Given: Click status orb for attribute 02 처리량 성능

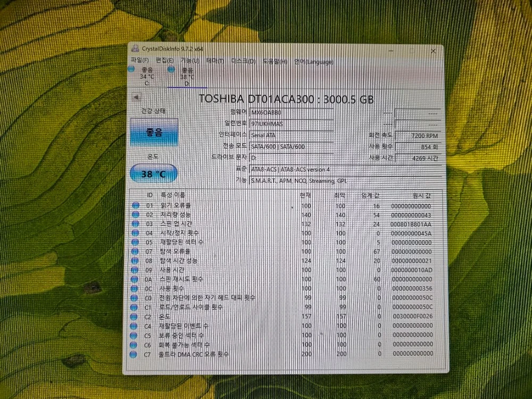Looking at the screenshot, I should (136, 214).
